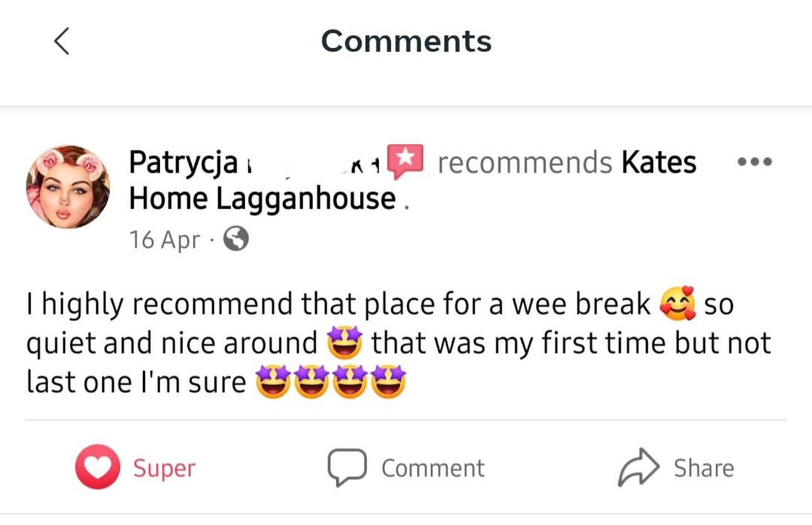Tap the red heart Super reaction icon
Image resolution: width=812 pixels, height=525 pixels.
[x=97, y=467]
